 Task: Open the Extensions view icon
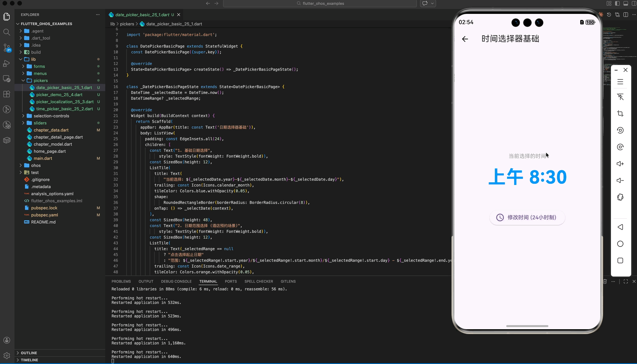(7, 94)
